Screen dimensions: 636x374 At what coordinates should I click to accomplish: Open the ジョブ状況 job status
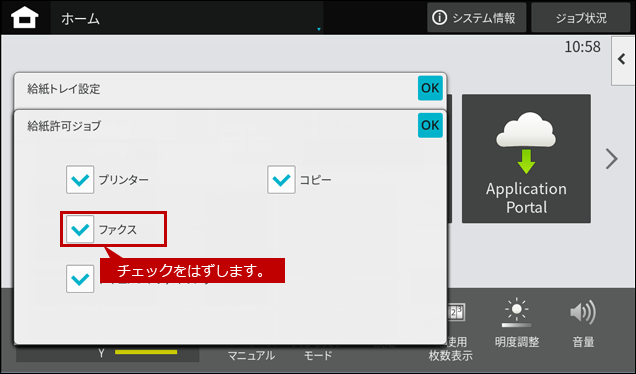(x=581, y=17)
